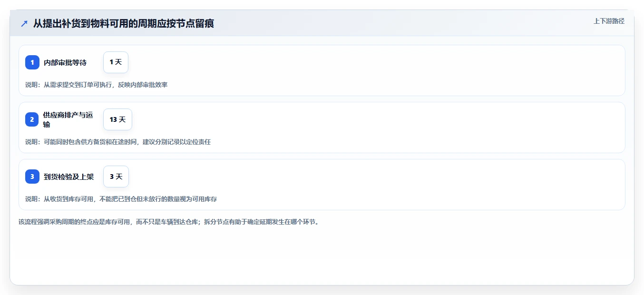Image resolution: width=644 pixels, height=295 pixels.
Task: Click the step 1 number badge
Action: (32, 62)
